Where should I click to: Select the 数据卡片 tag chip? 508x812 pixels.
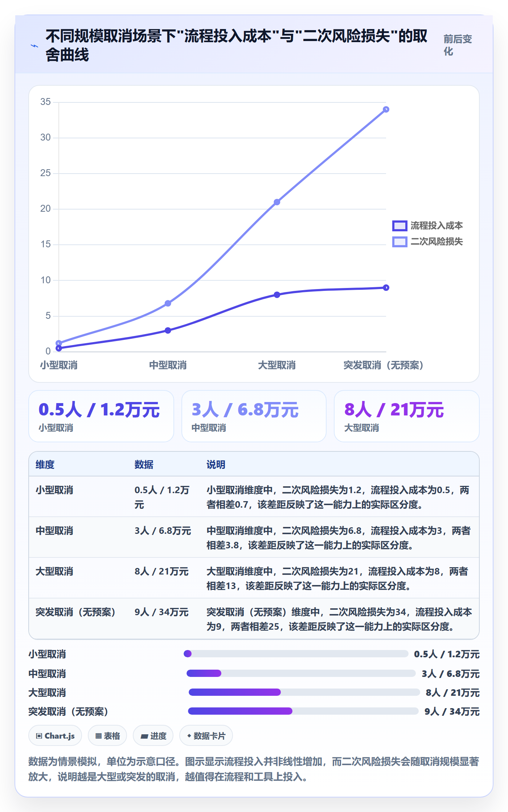pyautogui.click(x=206, y=736)
